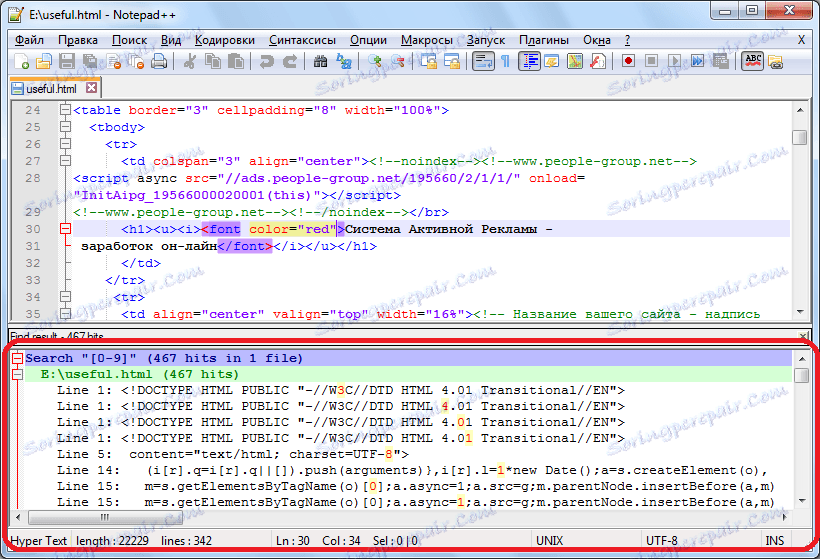
Task: Click the Play macro icon
Action: click(673, 62)
